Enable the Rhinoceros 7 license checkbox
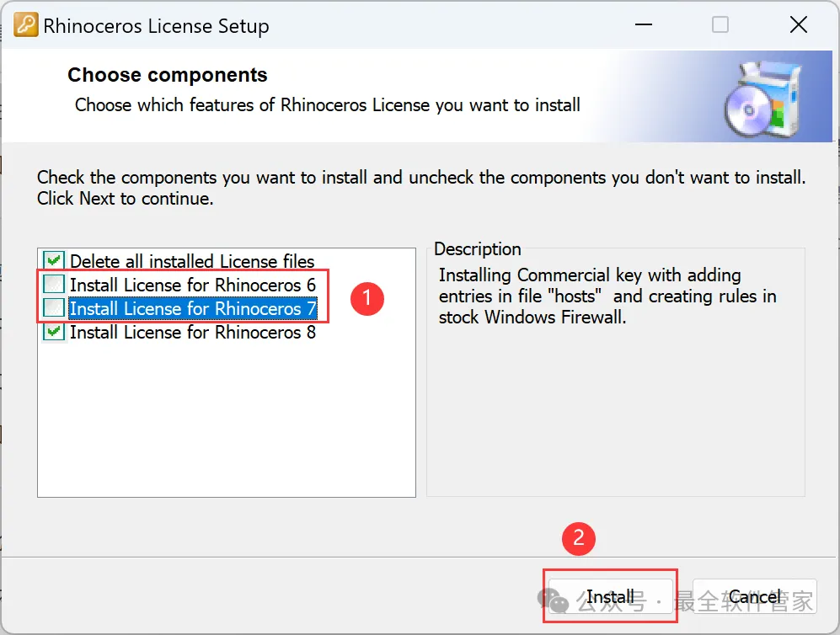 click(x=54, y=308)
